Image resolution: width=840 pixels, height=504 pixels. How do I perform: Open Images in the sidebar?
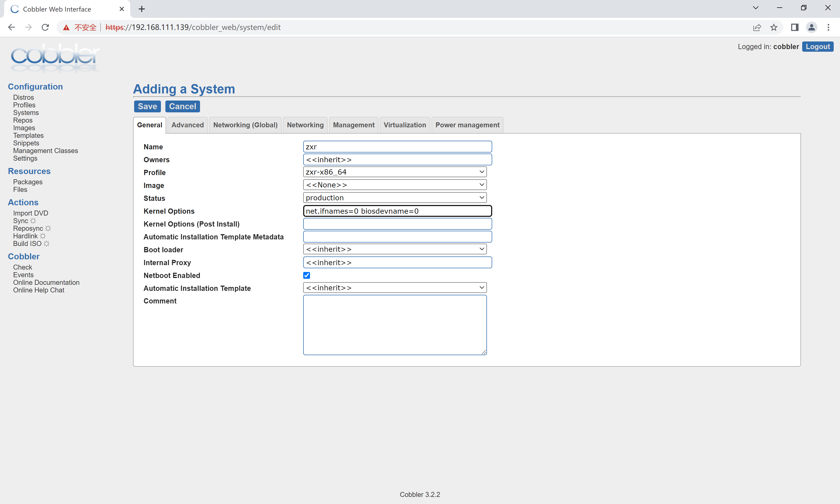pos(24,128)
